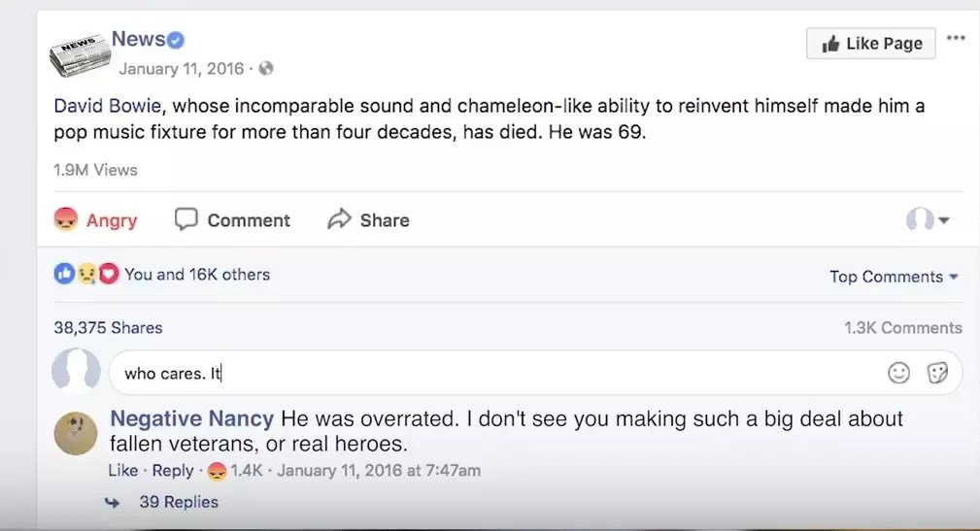Share the David Bowie post
Screen dimensions: 980x531
coord(368,220)
